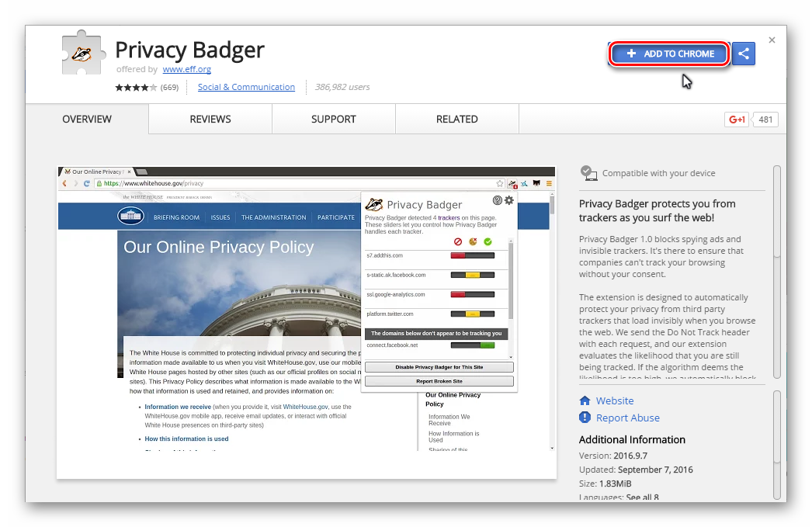Click the 481 plus-one count
This screenshot has height=527, width=812.
[x=765, y=120]
